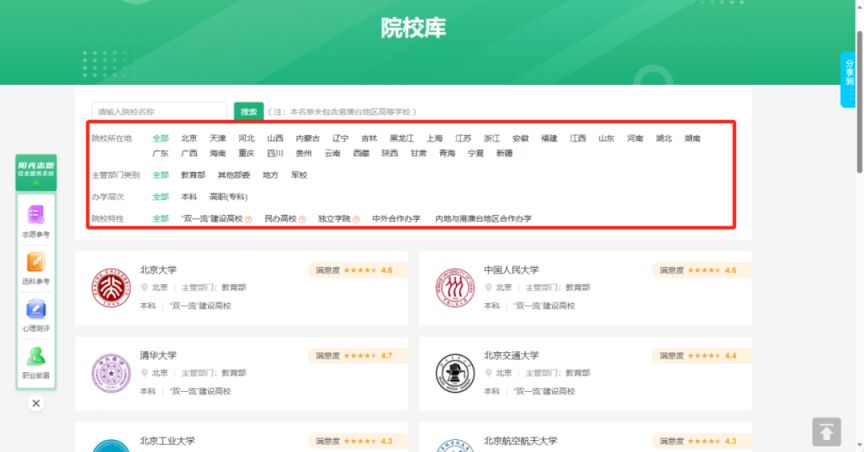The width and height of the screenshot is (864, 452).
Task: Select the 地方 department filter
Action: (271, 175)
